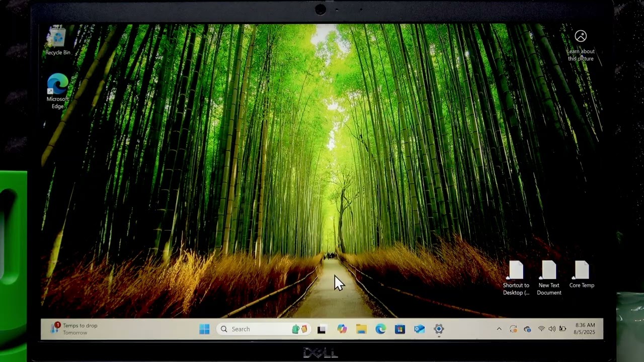Click the volume speaker tray icon
Screen dimensions: 644x362
(x=552, y=329)
